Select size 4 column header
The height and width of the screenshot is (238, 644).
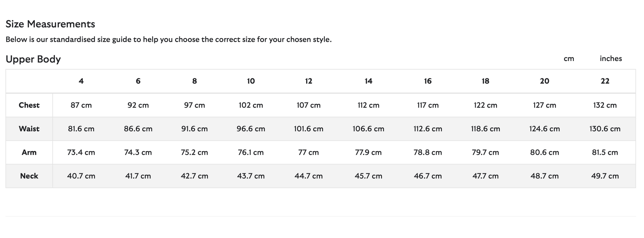[x=81, y=81]
